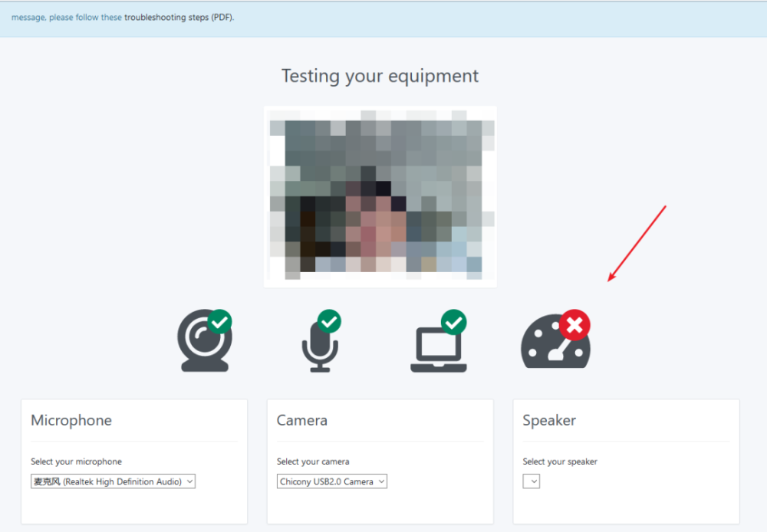Click the laptop system check icon
This screenshot has width=767, height=532.
(439, 340)
